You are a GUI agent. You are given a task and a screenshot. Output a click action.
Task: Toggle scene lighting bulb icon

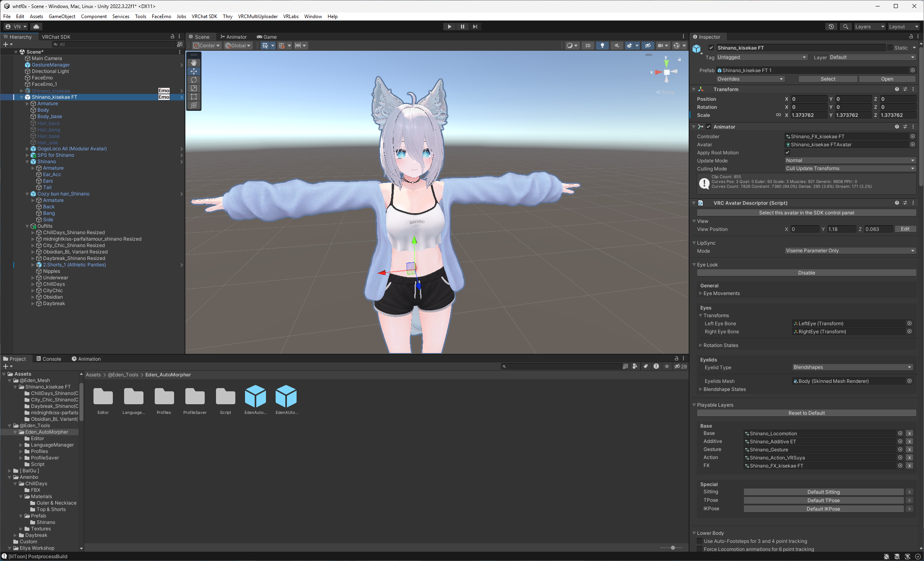(602, 46)
